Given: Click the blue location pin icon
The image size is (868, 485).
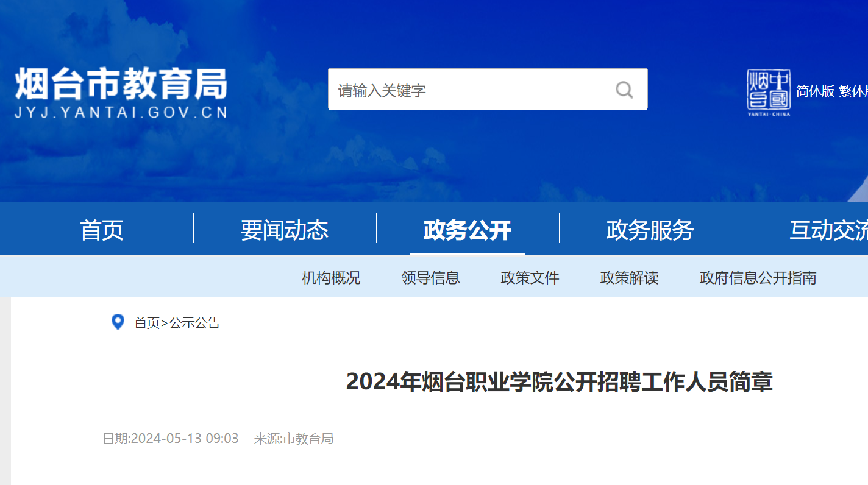Looking at the screenshot, I should pos(118,322).
